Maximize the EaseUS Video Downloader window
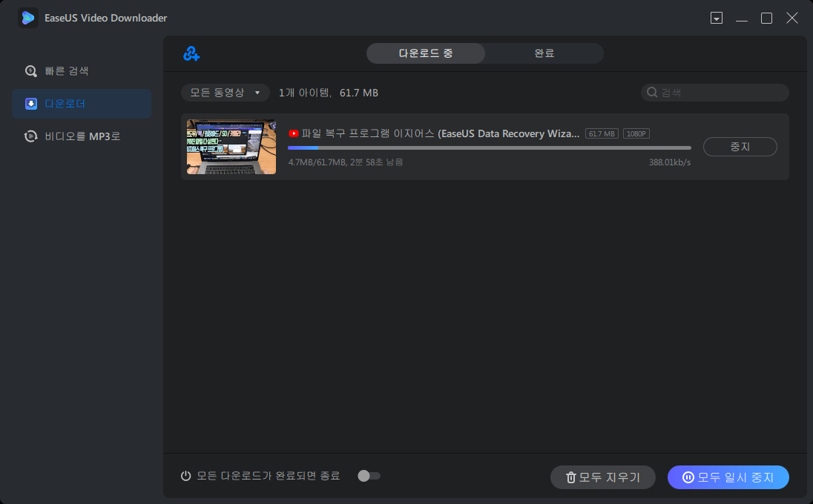The height and width of the screenshot is (504, 813). point(766,18)
